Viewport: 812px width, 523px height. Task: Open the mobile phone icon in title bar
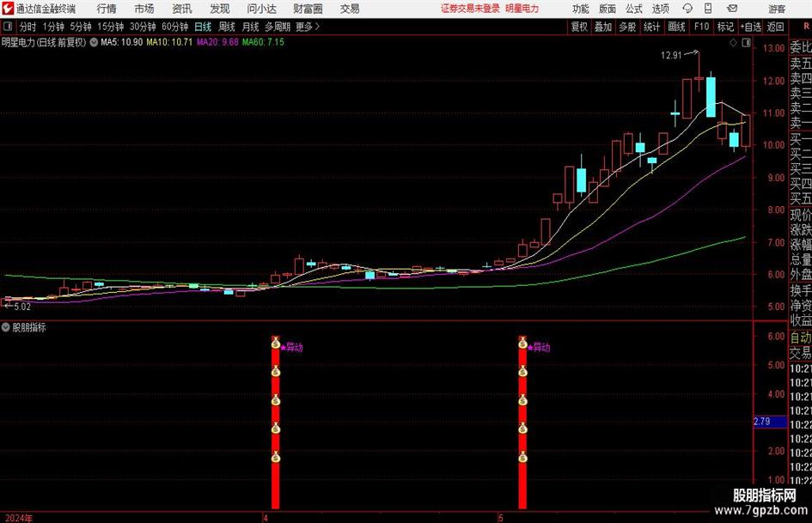[x=708, y=9]
